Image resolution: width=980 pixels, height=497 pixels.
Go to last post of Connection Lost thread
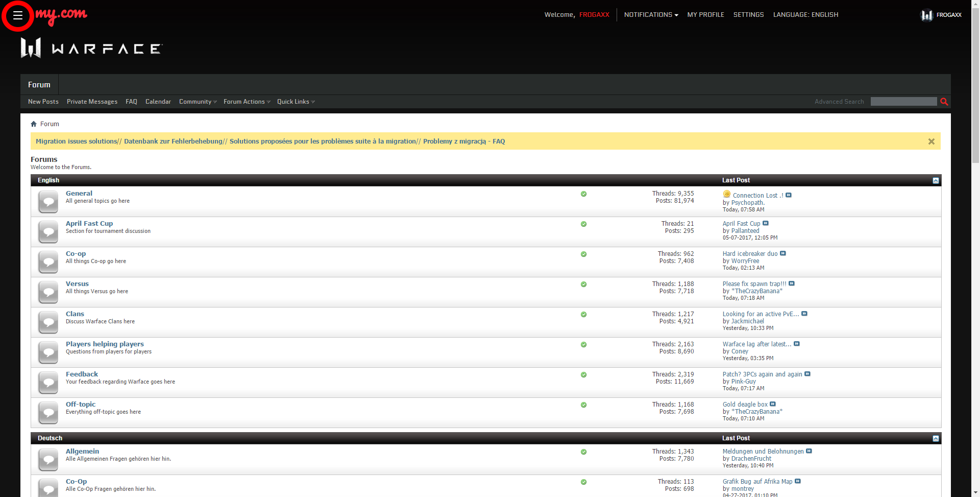pyautogui.click(x=789, y=195)
